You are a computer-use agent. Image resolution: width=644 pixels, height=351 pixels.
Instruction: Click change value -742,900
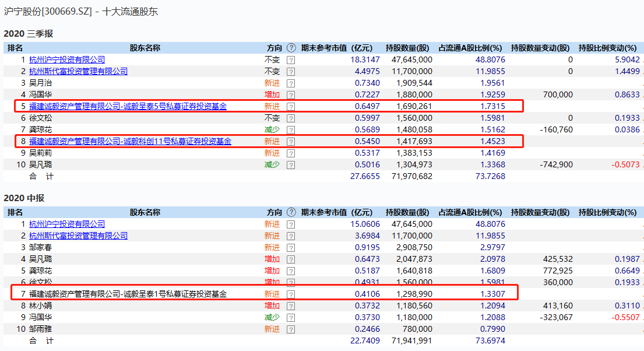click(556, 164)
